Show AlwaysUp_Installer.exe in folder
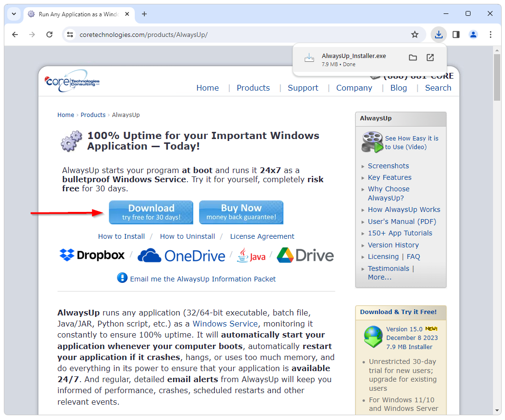 tap(413, 58)
